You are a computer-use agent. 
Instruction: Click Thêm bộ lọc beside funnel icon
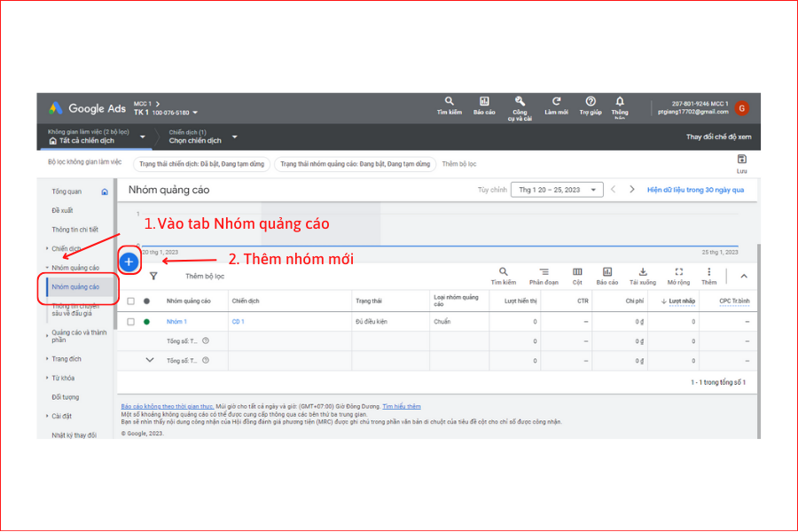[205, 276]
